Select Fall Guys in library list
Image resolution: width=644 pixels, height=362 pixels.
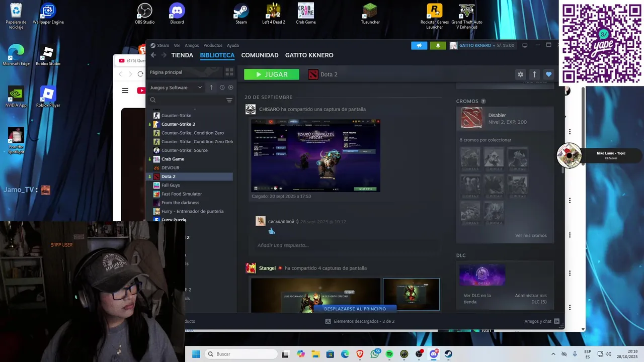tap(171, 185)
